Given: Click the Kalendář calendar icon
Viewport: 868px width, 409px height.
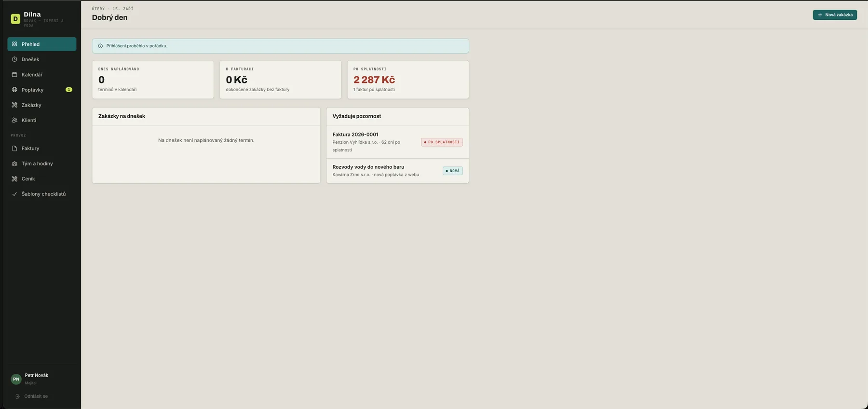Looking at the screenshot, I should 14,75.
